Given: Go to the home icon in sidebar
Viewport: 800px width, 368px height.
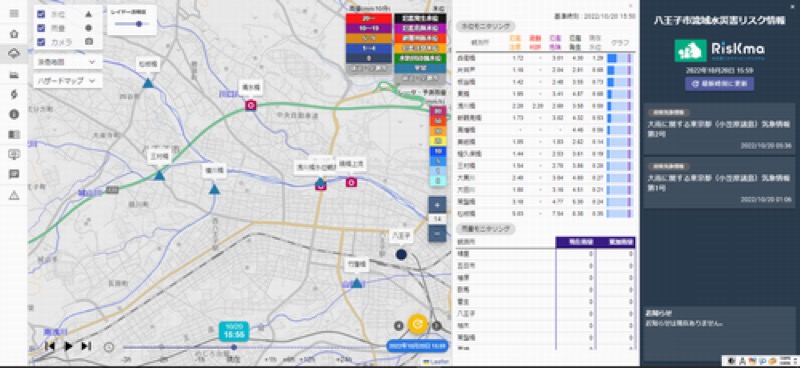Looking at the screenshot, I should click(14, 34).
